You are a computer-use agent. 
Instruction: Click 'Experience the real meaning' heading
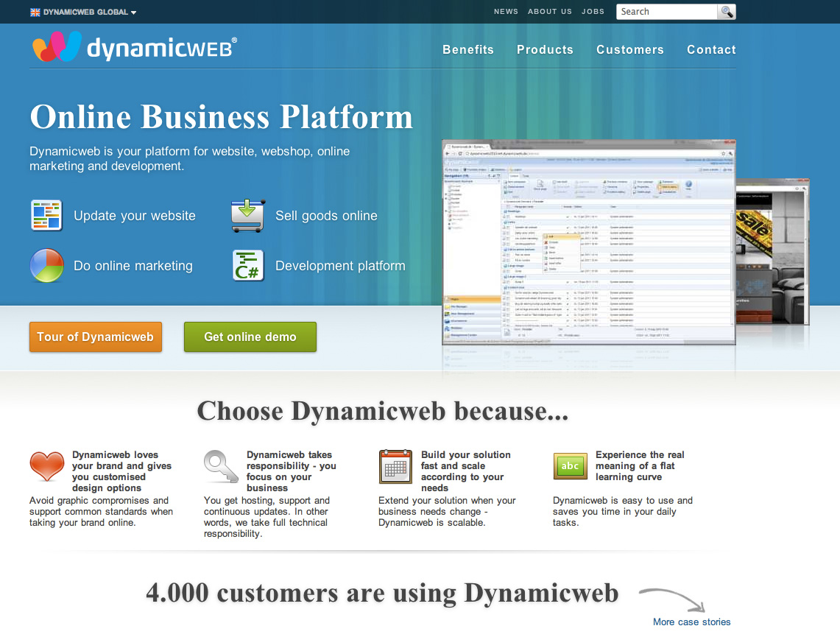click(640, 466)
